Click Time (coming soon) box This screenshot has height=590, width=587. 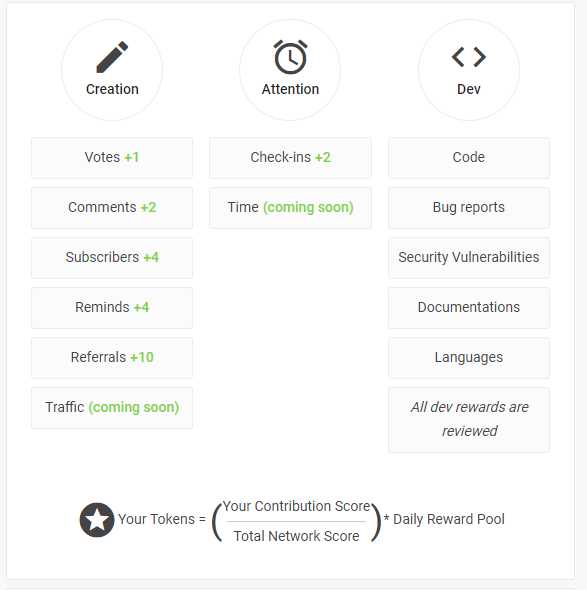(x=290, y=208)
